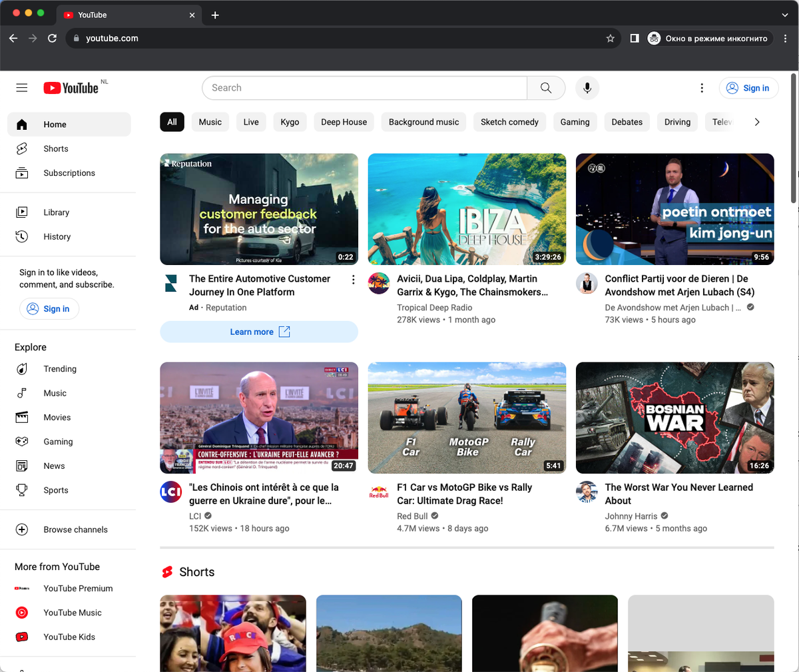Viewport: 799px width, 672px height.
Task: Click Red Bull channel avatar
Action: pos(379,492)
